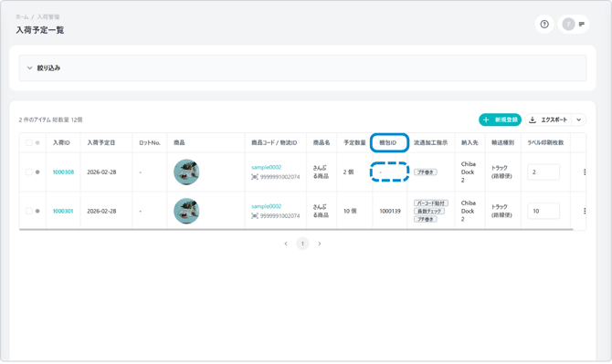The image size is (612, 364).
Task: Click the 予定数量 column header
Action: coord(354,142)
